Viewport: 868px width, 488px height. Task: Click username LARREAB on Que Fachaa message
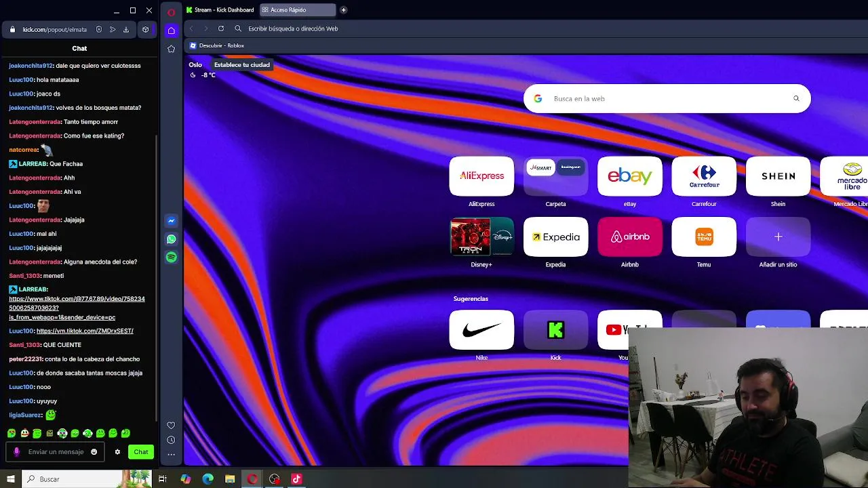[x=33, y=164]
